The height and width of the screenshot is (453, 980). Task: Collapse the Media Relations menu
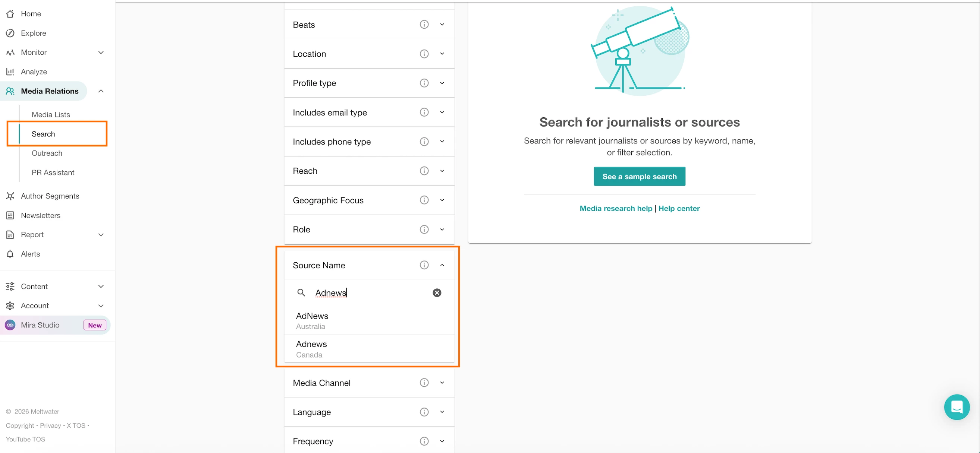(x=101, y=91)
